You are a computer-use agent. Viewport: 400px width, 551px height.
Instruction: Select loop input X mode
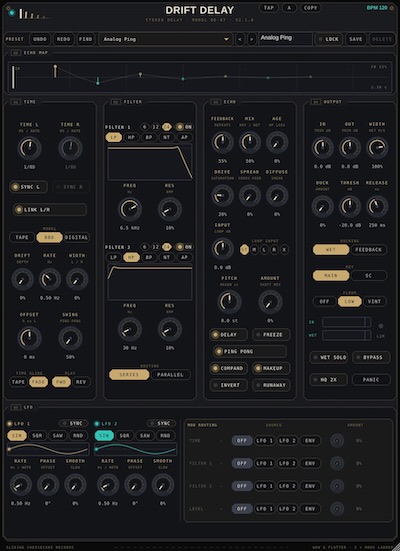[x=284, y=249]
